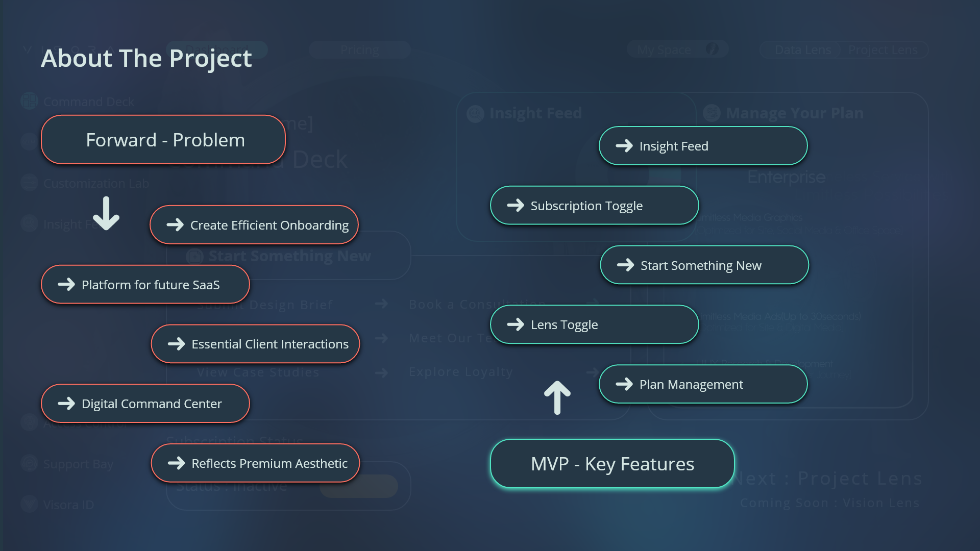The width and height of the screenshot is (980, 551).
Task: Click the Lens Toggle pill
Action: [595, 324]
